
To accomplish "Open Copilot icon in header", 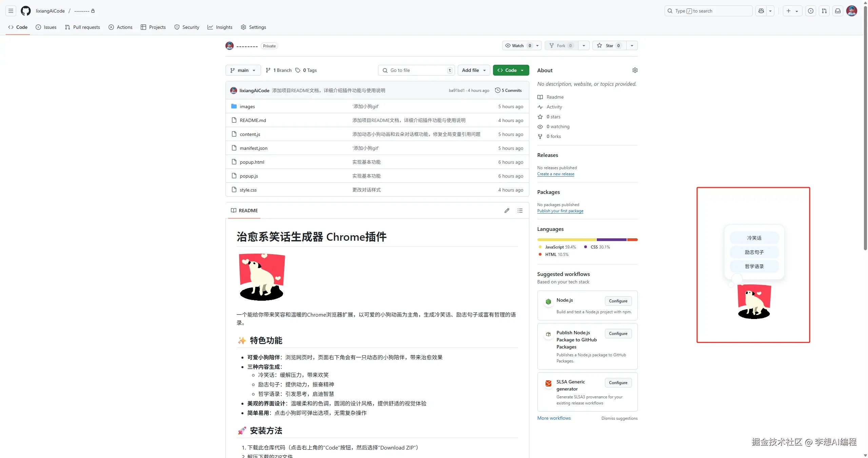I will [x=761, y=11].
